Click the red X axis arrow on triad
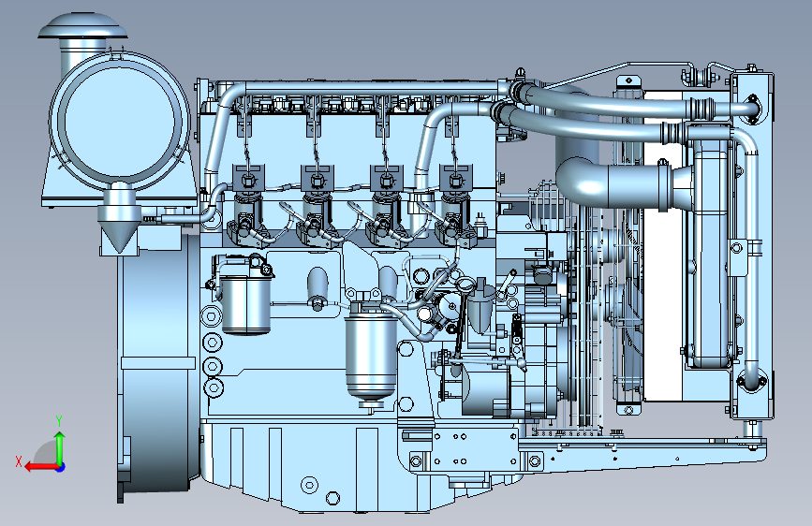This screenshot has width=812, height=526. [x=40, y=467]
